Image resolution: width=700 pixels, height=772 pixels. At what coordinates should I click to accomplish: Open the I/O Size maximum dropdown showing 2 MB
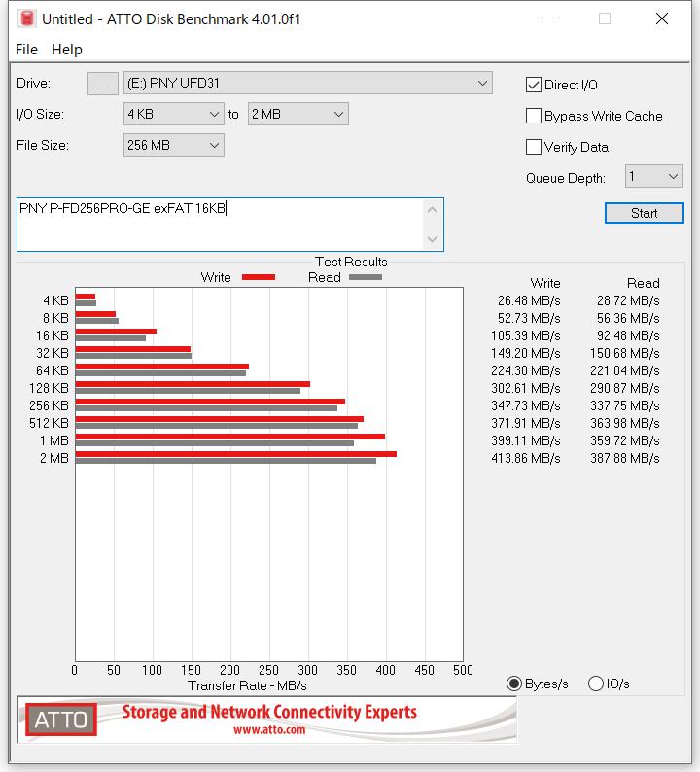[x=297, y=114]
